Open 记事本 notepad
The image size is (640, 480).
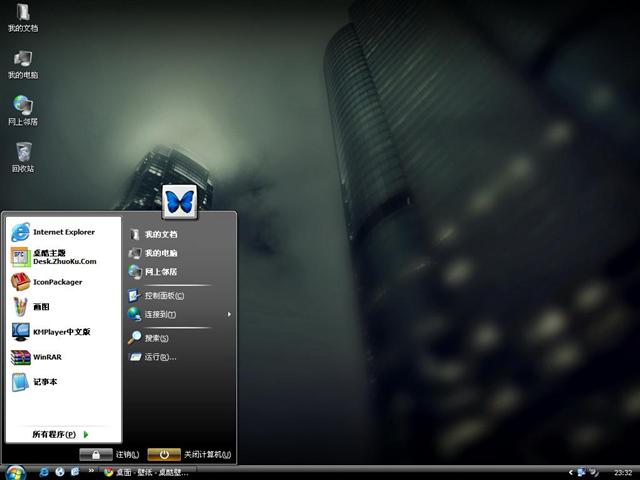pos(64,382)
